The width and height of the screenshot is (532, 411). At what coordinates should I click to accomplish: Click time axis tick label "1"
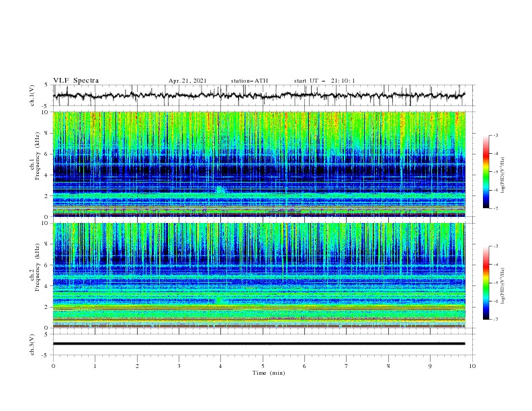(95, 366)
